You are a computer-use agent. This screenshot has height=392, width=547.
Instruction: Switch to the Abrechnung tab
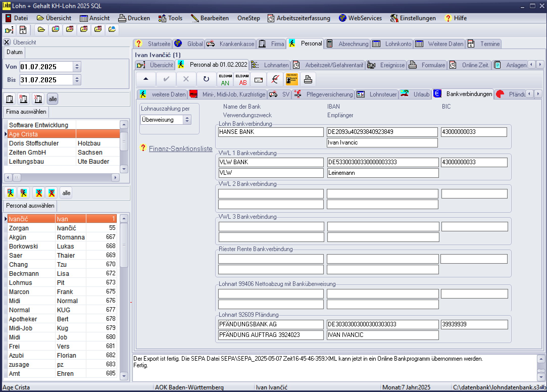347,44
